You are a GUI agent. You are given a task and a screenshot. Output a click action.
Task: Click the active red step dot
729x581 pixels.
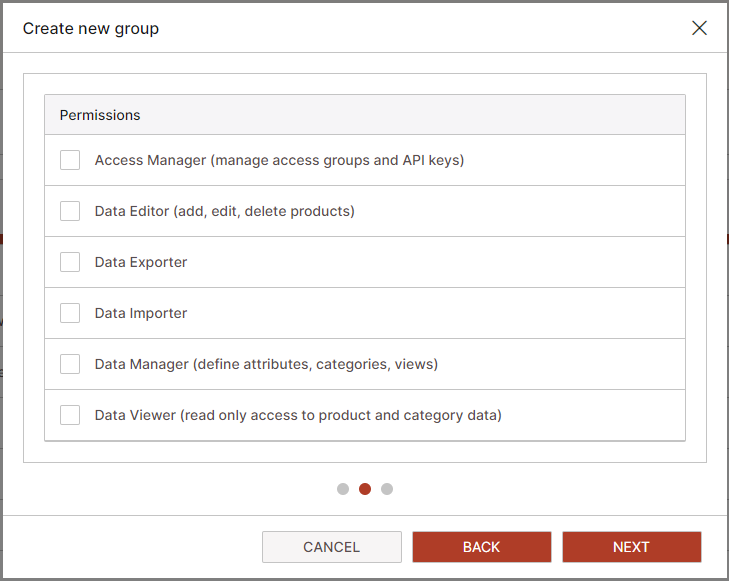[x=365, y=489]
